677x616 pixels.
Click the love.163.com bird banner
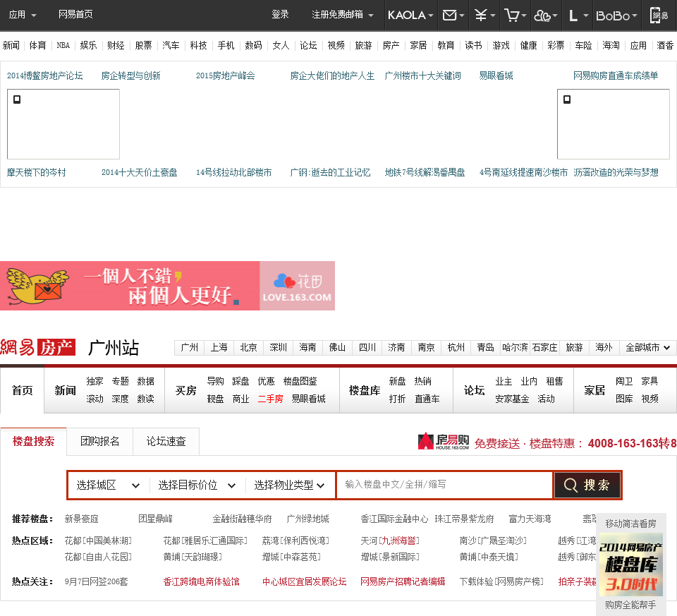point(168,286)
